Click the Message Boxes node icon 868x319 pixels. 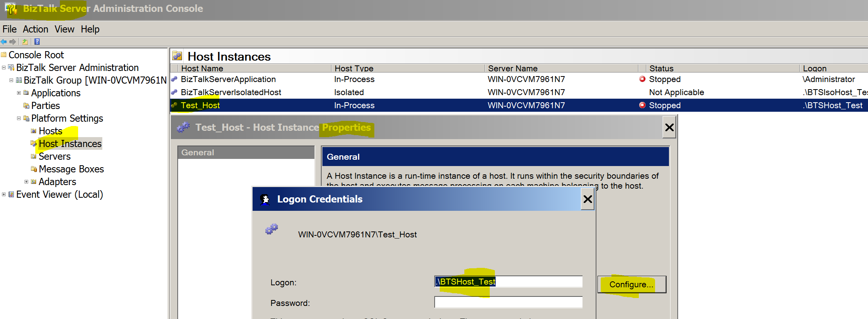[34, 169]
